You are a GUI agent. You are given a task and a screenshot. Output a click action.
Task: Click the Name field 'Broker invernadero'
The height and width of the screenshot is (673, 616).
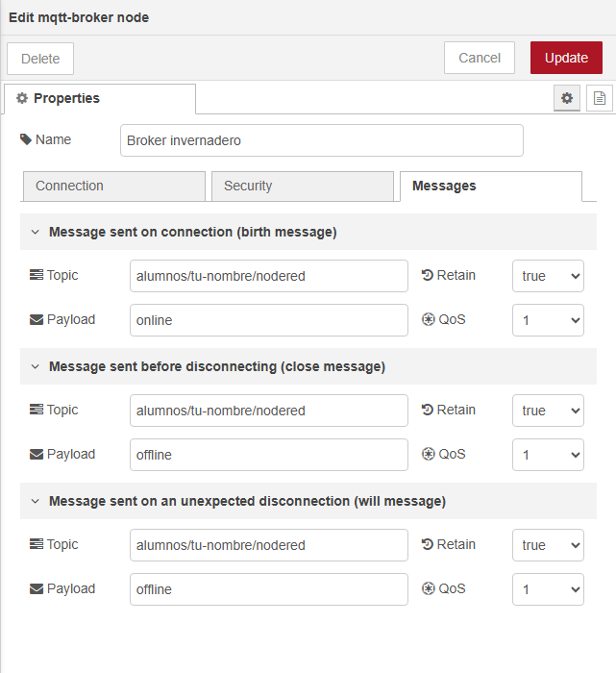click(322, 140)
